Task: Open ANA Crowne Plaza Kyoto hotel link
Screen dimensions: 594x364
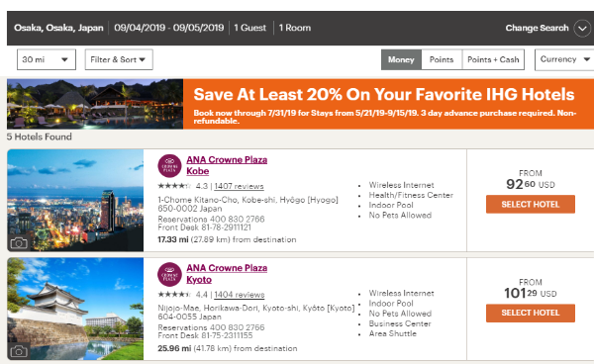Action: 227,274
